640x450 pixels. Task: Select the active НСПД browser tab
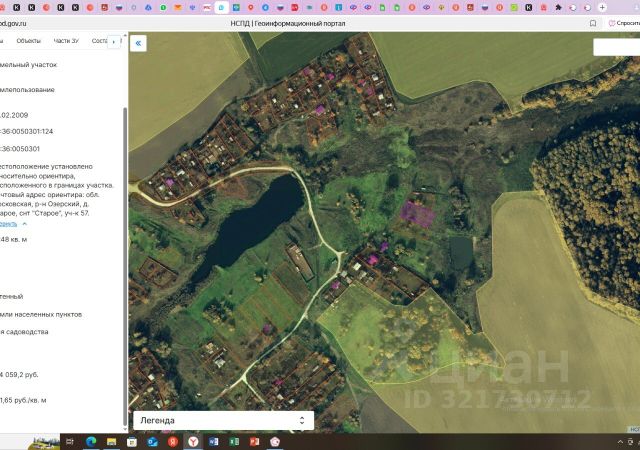[222, 7]
